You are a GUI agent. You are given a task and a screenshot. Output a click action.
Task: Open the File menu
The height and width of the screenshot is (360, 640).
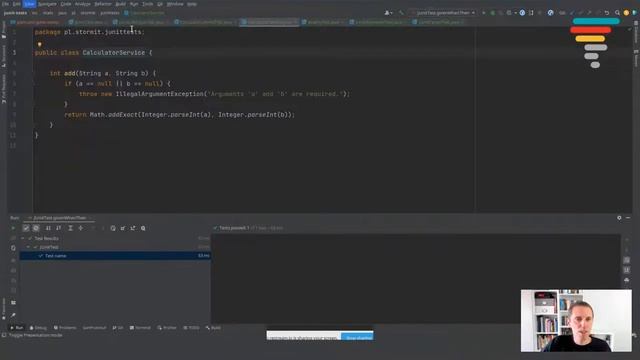pos(5,4)
